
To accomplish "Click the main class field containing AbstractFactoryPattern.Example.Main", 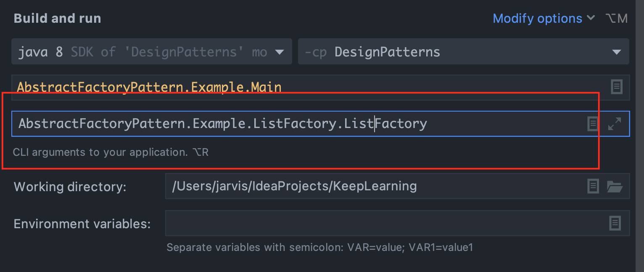I will coord(294,88).
